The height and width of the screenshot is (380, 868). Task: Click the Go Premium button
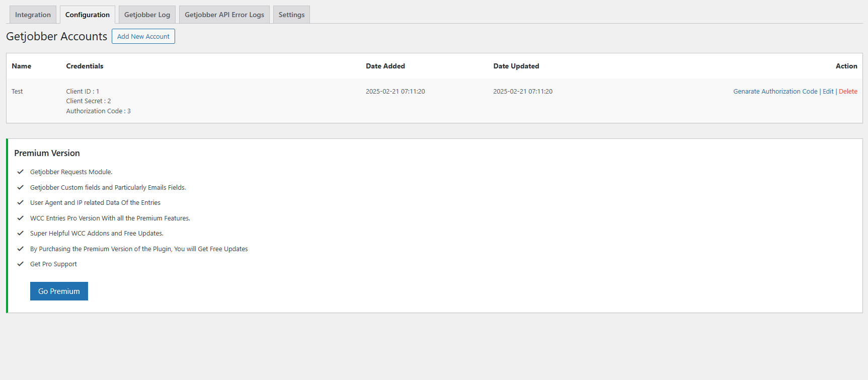[59, 291]
